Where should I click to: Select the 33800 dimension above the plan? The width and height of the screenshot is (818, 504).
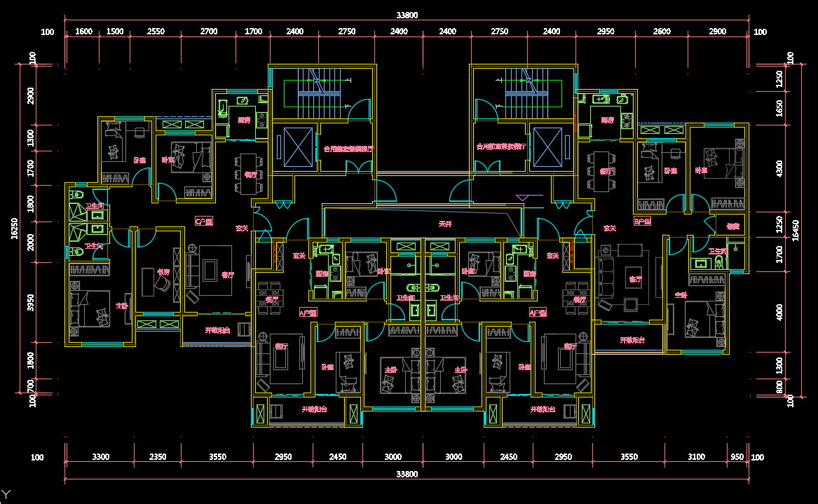(x=407, y=15)
